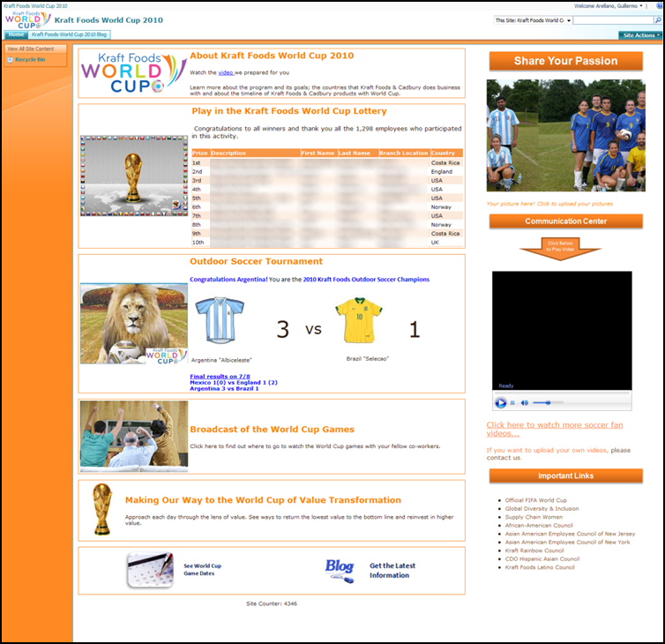Play the video in media player
The width and height of the screenshot is (665, 644).
tap(500, 402)
